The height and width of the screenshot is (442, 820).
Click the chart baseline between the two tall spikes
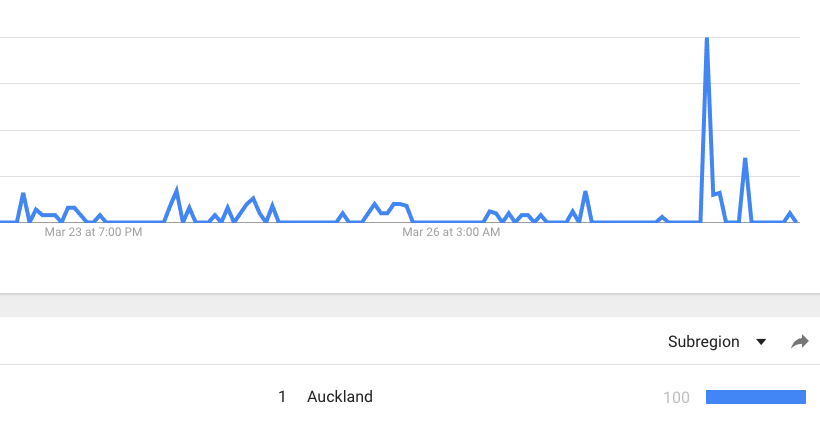[732, 222]
